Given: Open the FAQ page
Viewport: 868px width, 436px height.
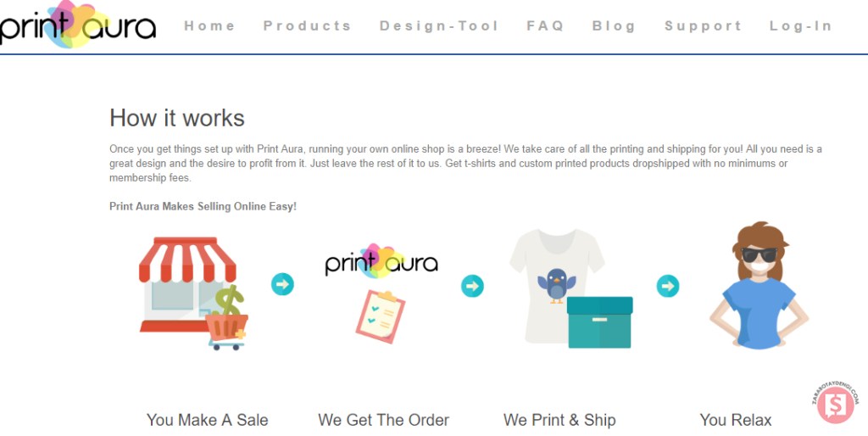Looking at the screenshot, I should (x=545, y=26).
